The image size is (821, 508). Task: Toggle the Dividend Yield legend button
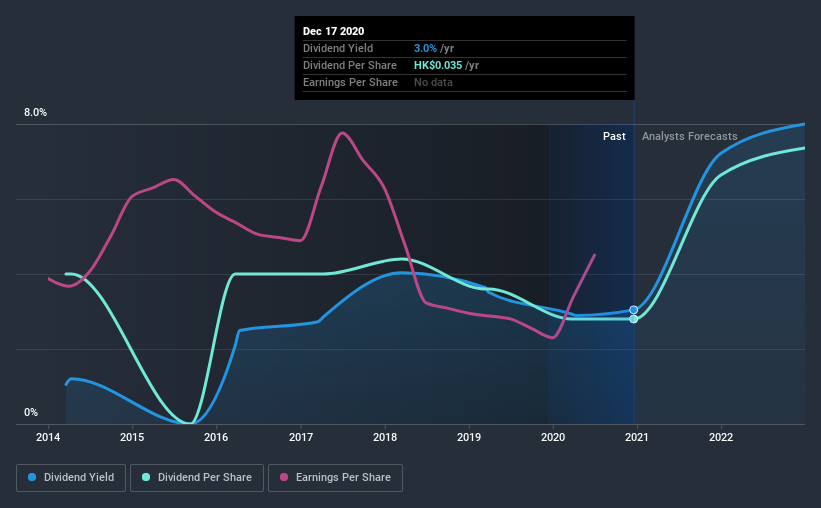point(71,478)
